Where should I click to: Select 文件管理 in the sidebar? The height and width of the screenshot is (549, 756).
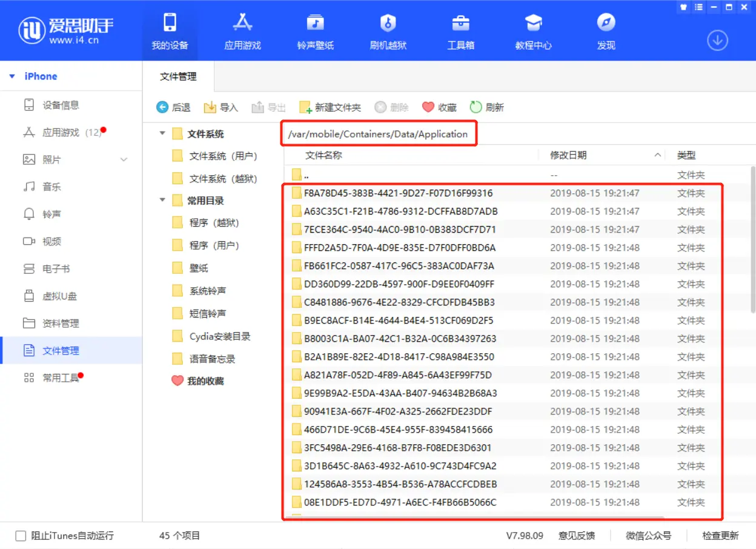click(71, 350)
